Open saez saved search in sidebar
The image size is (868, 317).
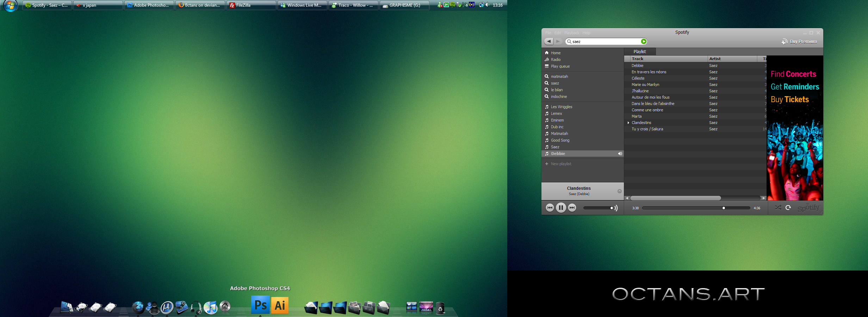coord(555,83)
